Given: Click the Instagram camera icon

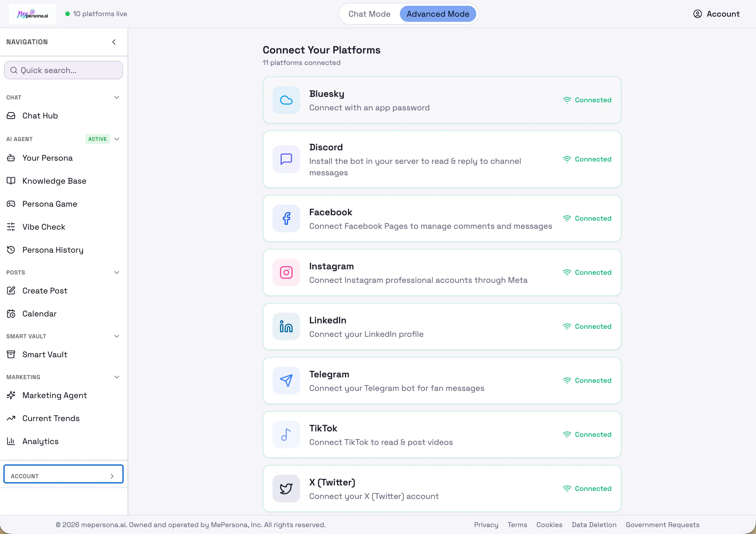Looking at the screenshot, I should (286, 272).
